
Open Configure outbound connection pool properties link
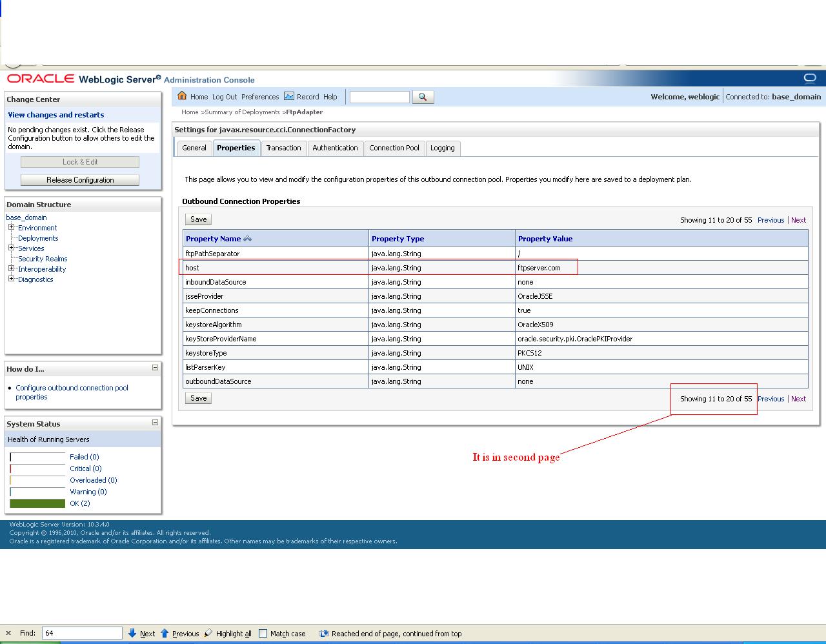tap(72, 392)
